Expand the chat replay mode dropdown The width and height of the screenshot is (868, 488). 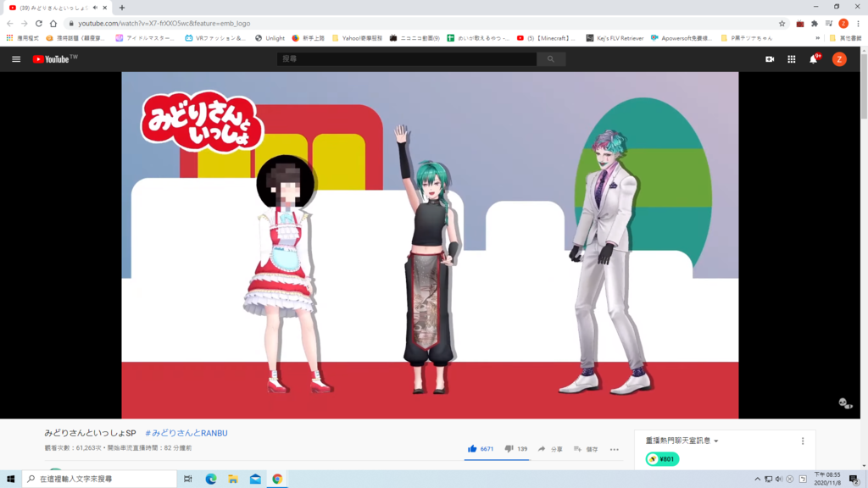(x=682, y=441)
